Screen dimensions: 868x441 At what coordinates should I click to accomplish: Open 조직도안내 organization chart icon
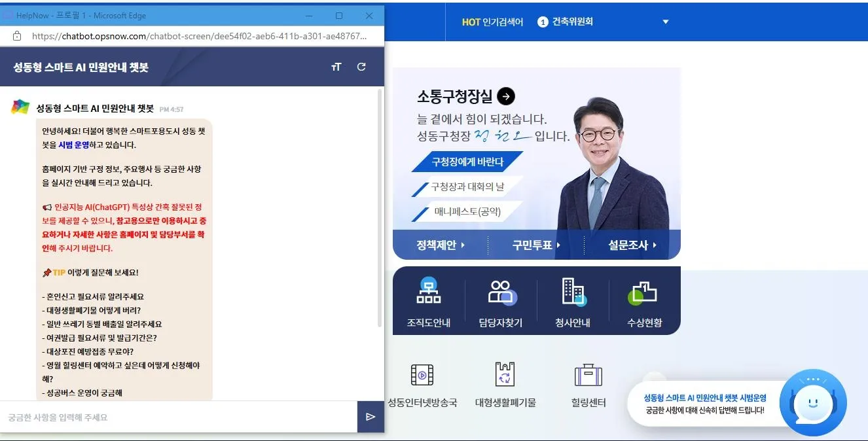[429, 292]
